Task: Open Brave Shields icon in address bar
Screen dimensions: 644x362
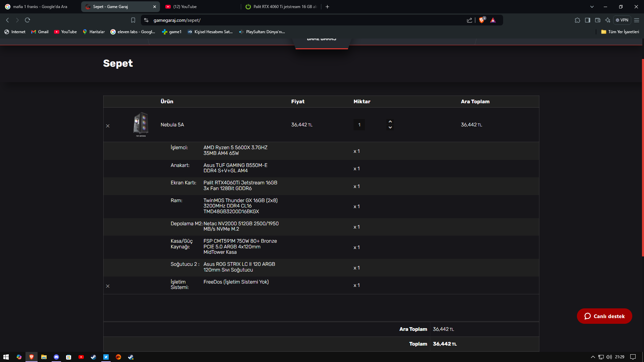Action: (482, 20)
